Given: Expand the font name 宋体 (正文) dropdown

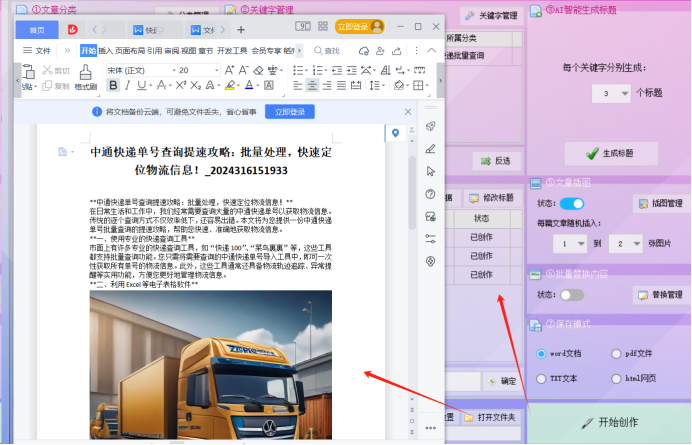Looking at the screenshot, I should (x=140, y=70).
